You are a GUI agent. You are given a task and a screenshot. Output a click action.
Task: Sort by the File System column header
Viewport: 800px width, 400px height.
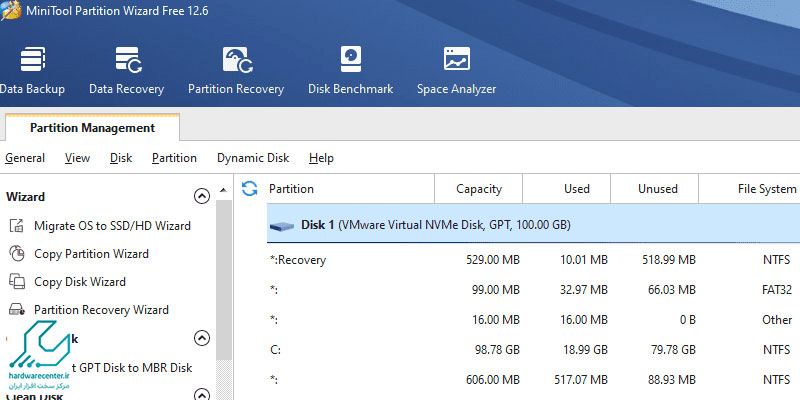(x=749, y=189)
